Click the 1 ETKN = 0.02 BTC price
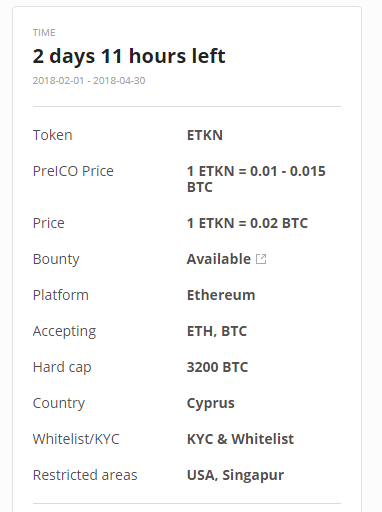382x512 pixels. (x=247, y=223)
